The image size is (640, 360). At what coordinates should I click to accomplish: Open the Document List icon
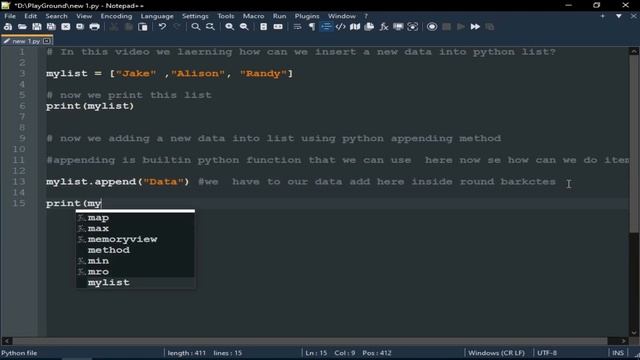click(369, 27)
